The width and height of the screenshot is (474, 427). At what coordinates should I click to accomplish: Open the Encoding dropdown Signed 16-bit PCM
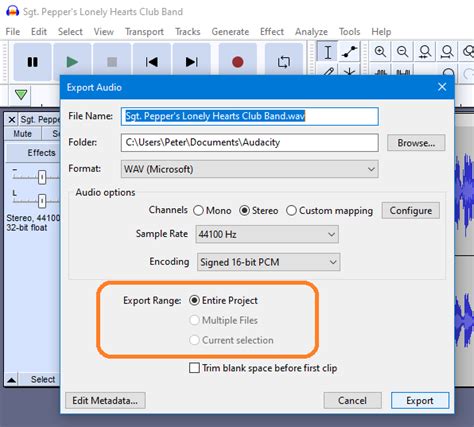[268, 262]
